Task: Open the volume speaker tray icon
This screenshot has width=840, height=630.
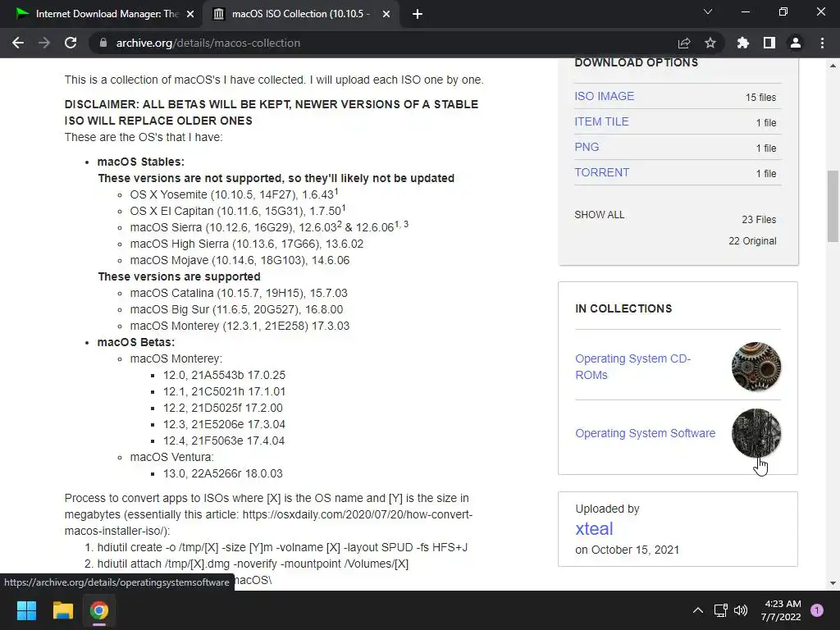Action: click(741, 610)
